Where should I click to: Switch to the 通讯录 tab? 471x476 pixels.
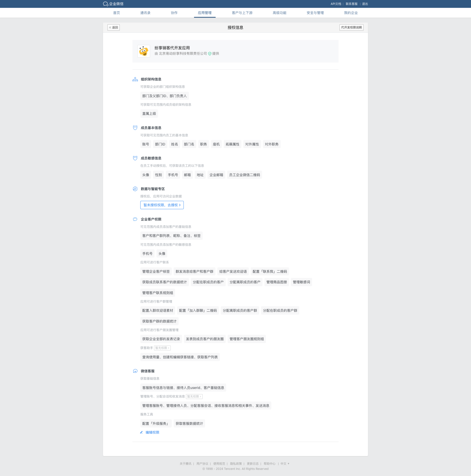point(145,13)
